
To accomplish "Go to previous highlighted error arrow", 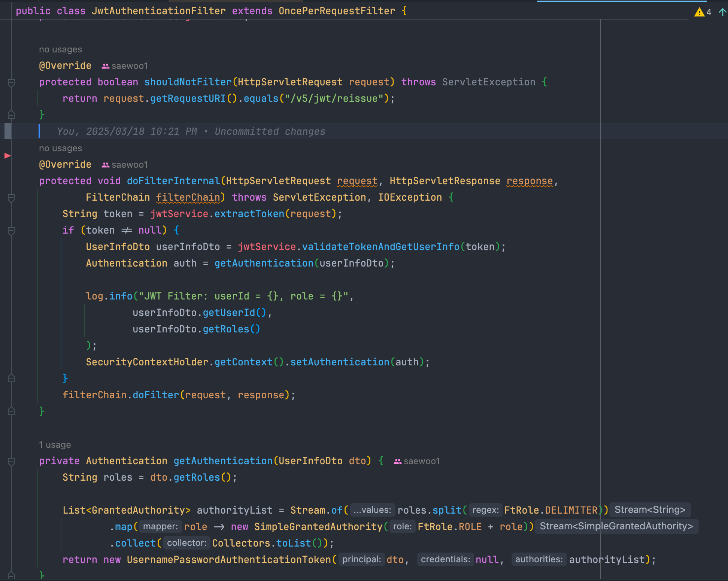I will (x=723, y=12).
